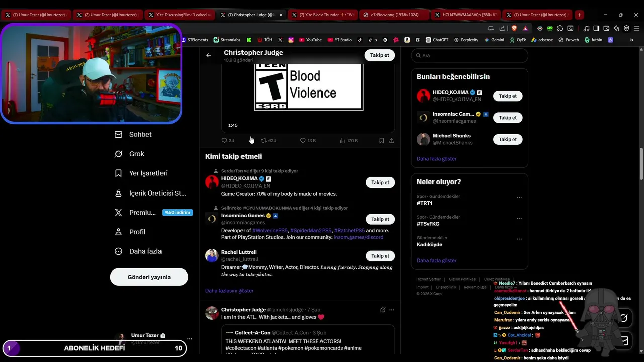Open Collect-A-Con quoted post
The image size is (644, 362).
point(308,340)
